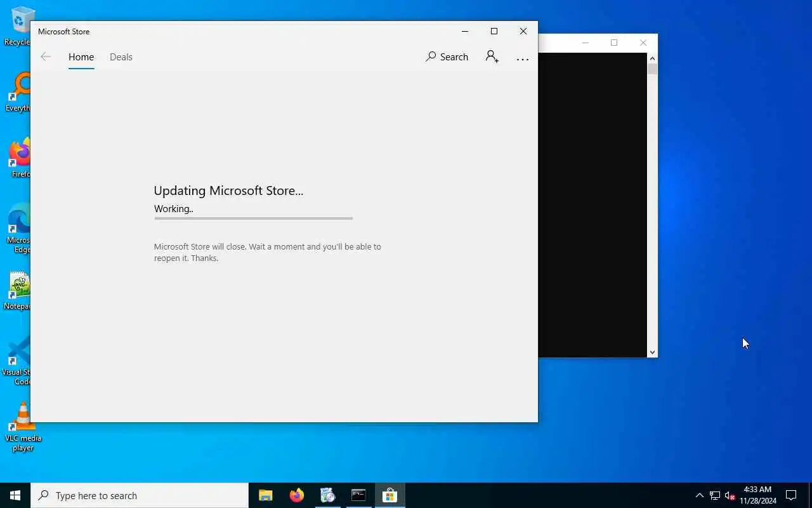Click the Microsoft Store taskbar icon
Image resolution: width=812 pixels, height=508 pixels.
[x=390, y=495]
